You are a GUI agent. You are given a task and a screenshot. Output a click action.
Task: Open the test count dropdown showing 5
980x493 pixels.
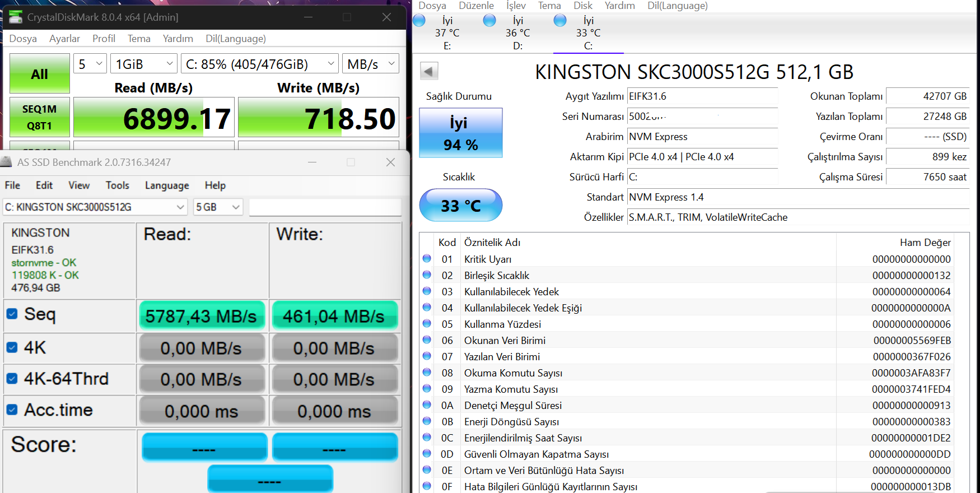click(x=90, y=64)
